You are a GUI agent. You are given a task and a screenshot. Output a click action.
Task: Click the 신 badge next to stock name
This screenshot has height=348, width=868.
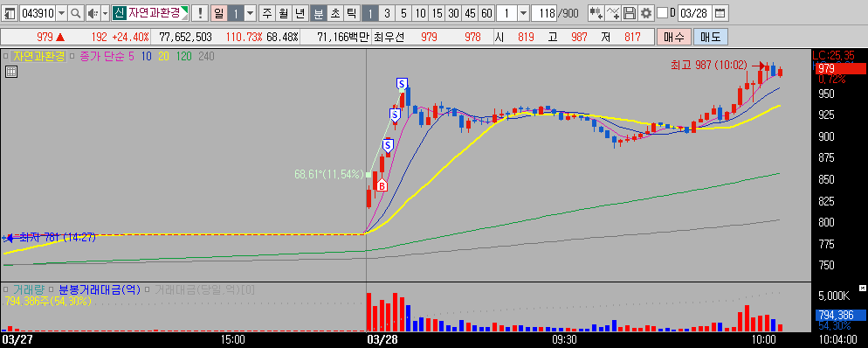click(x=119, y=13)
